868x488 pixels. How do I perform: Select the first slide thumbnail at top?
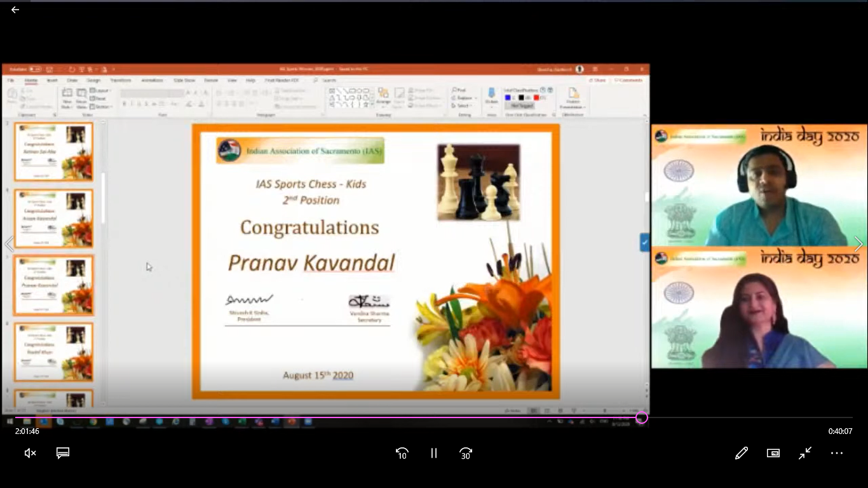[x=54, y=151]
